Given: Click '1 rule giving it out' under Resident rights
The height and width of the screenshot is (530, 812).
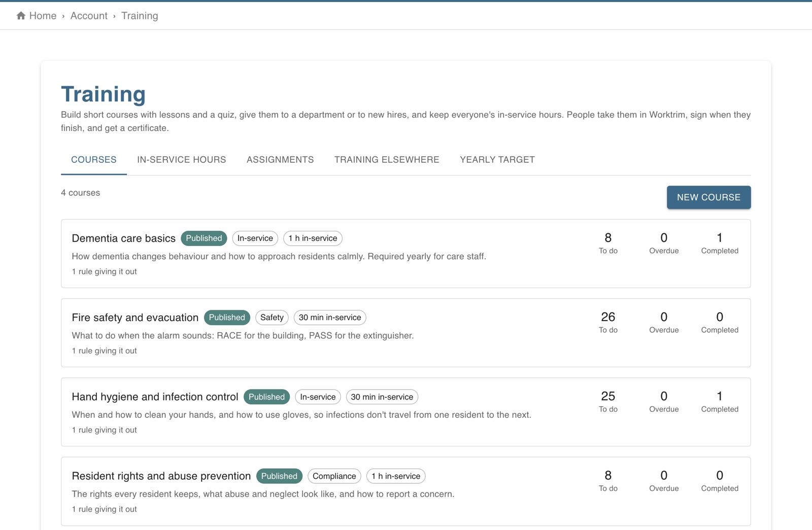Looking at the screenshot, I should [104, 509].
